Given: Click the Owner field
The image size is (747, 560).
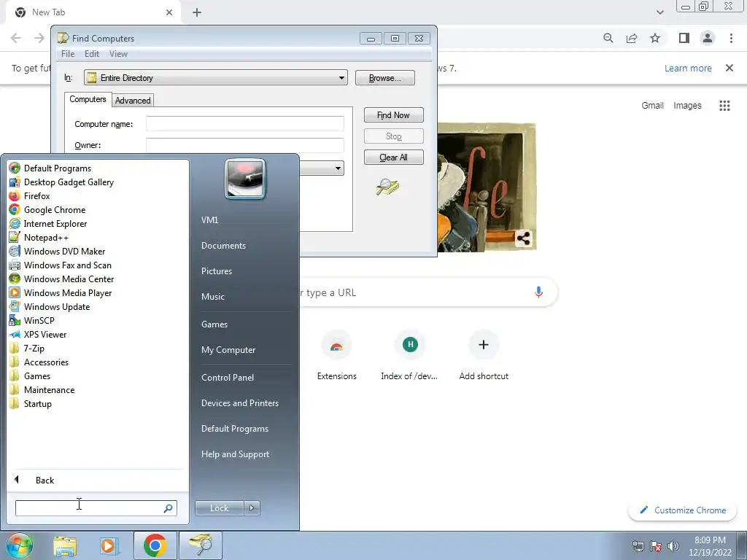Looking at the screenshot, I should click(245, 145).
